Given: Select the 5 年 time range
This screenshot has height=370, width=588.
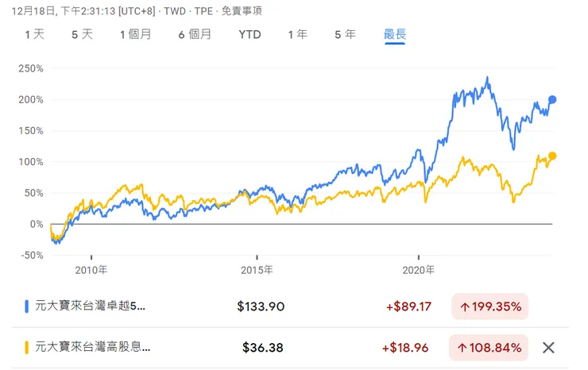Looking at the screenshot, I should [x=345, y=34].
